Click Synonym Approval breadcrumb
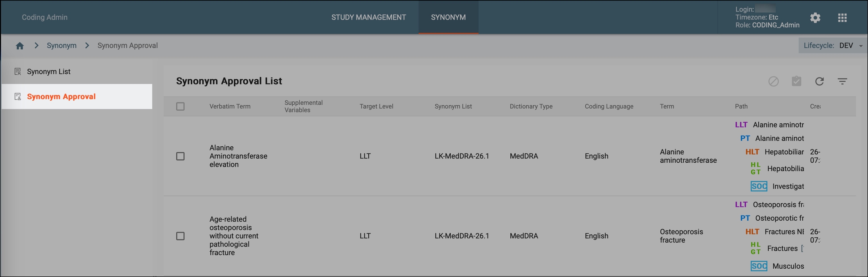 127,46
